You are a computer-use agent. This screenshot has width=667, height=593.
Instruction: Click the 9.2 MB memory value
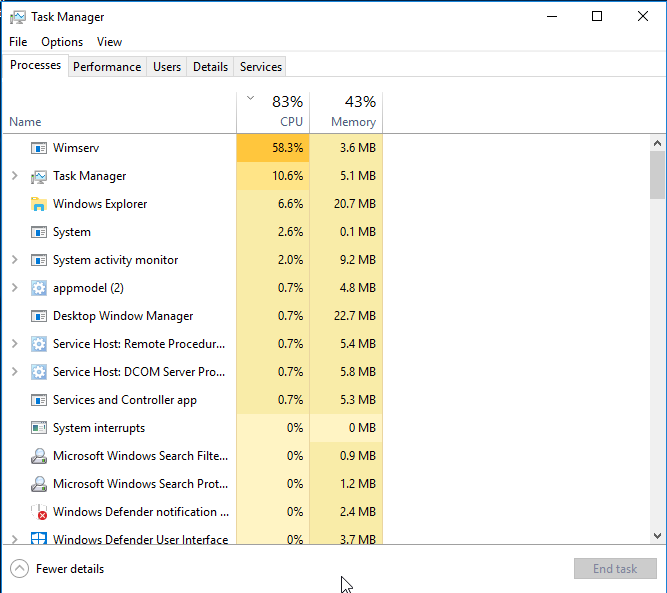358,260
